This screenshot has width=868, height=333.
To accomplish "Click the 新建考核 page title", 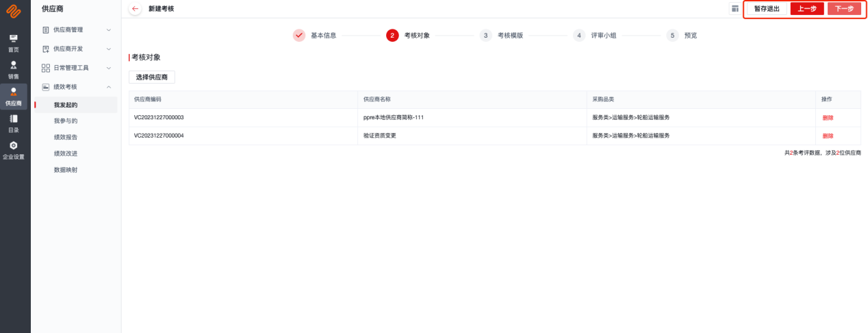I will click(x=161, y=9).
